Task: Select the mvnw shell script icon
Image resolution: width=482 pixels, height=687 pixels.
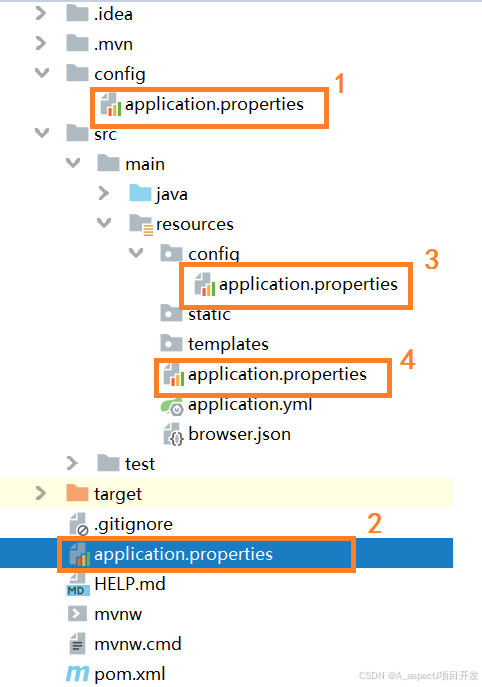Action: coord(77,614)
